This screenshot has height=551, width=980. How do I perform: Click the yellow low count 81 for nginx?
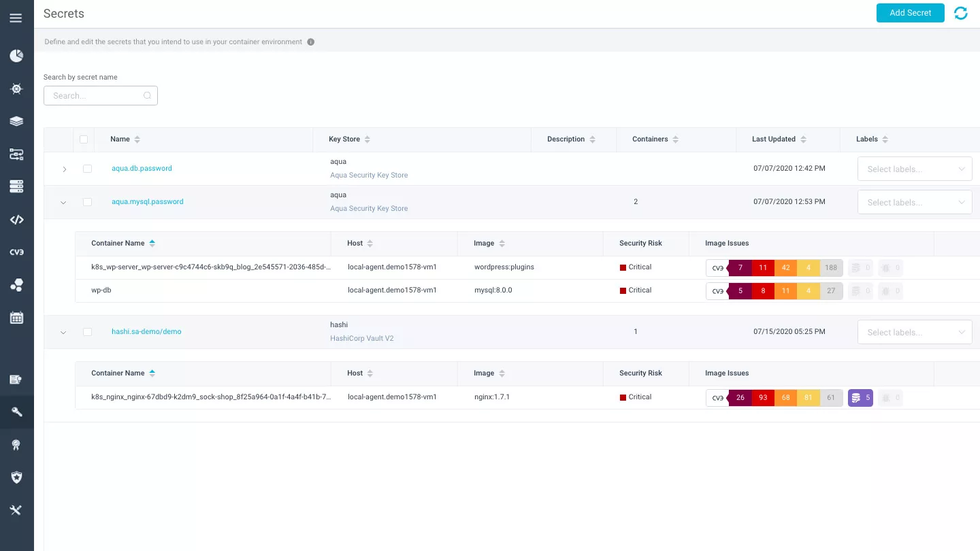(808, 398)
